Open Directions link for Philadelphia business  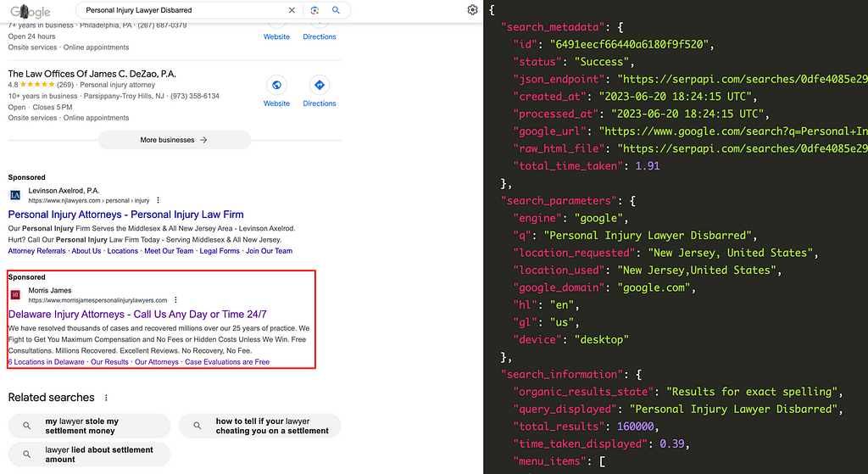(x=320, y=36)
